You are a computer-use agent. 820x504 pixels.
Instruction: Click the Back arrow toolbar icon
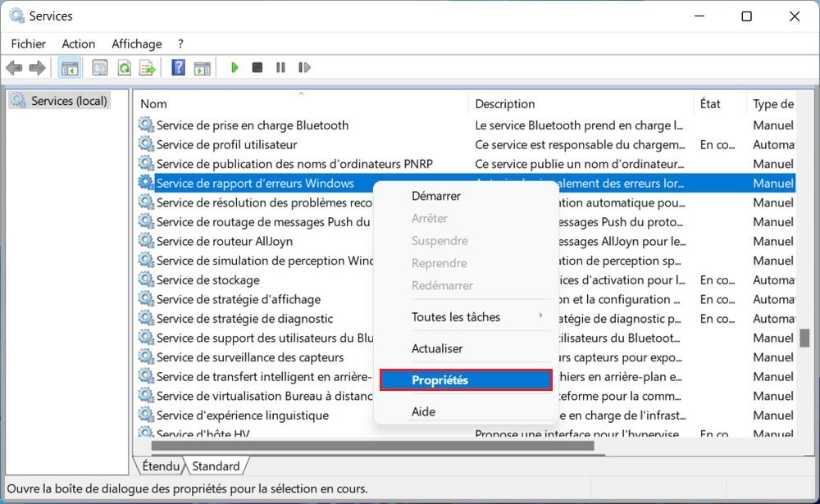click(14, 67)
